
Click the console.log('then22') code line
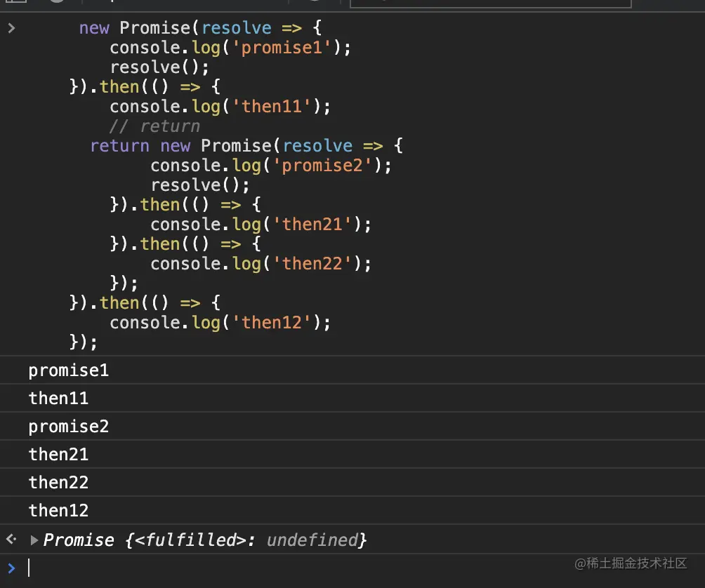pyautogui.click(x=261, y=264)
